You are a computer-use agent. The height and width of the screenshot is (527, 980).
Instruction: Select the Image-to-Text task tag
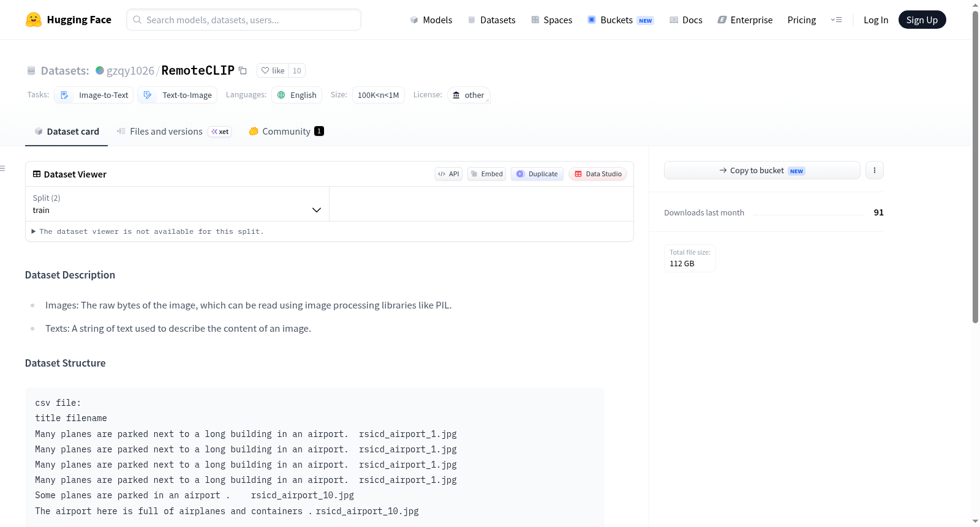94,95
